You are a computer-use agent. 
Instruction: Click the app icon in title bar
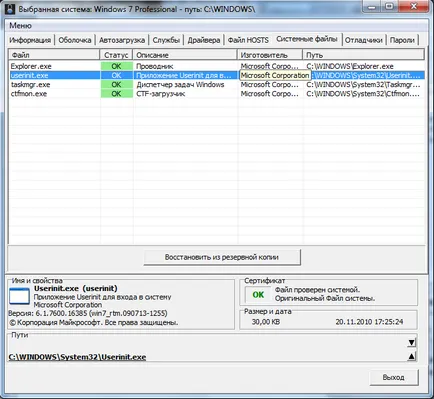pos(10,8)
